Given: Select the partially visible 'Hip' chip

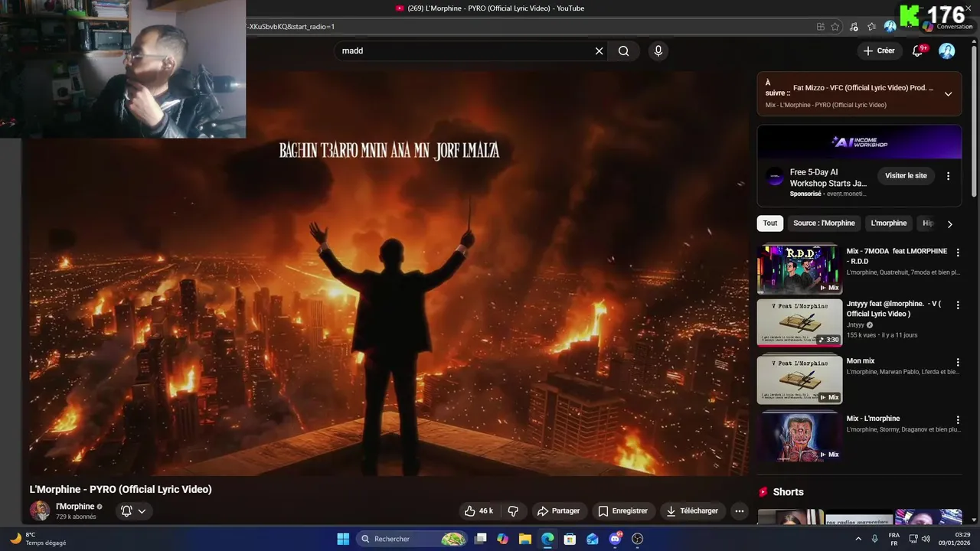Looking at the screenshot, I should [926, 223].
